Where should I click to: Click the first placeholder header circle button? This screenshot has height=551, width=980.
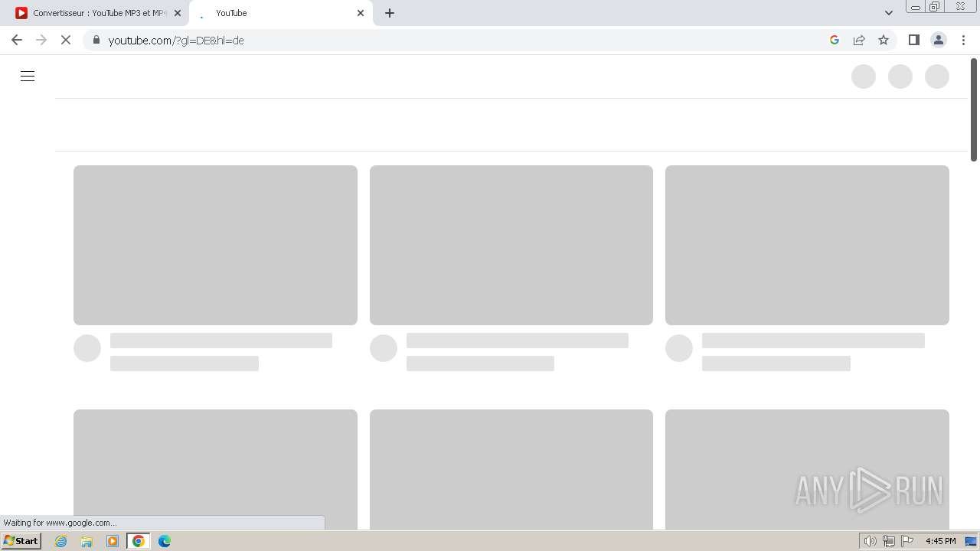click(x=864, y=77)
